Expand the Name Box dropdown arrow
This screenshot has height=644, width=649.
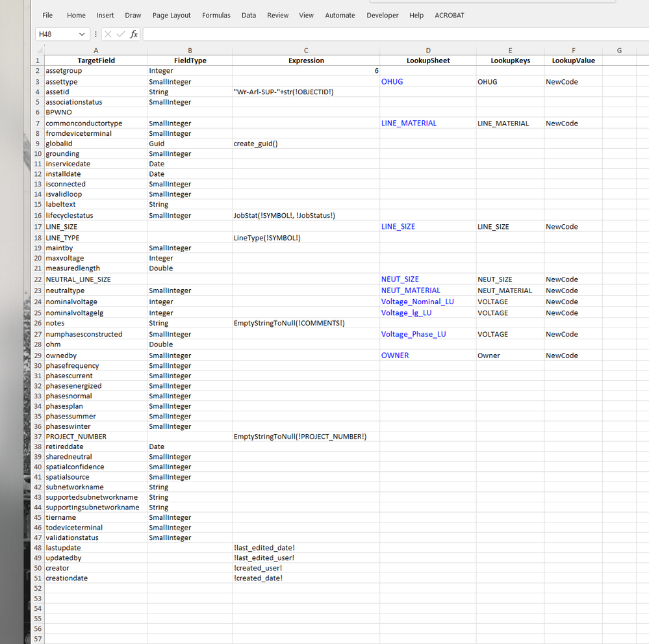click(x=82, y=34)
